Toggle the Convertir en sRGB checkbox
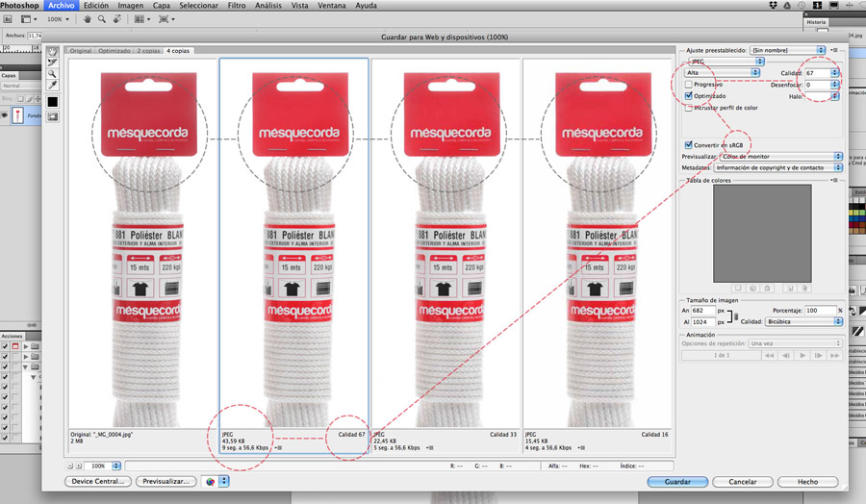The width and height of the screenshot is (866, 504). (x=689, y=144)
